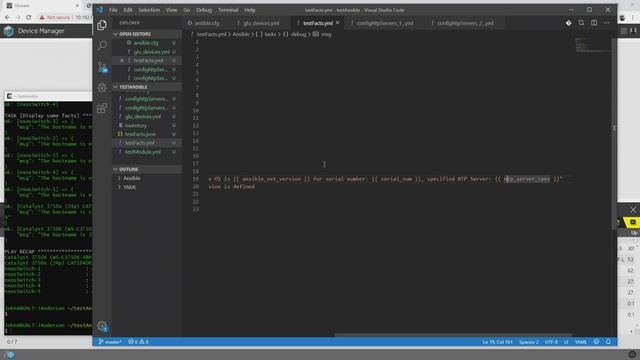This screenshot has height=360, width=640.
Task: Click the VS Code logo in title bar
Action: (x=100, y=10)
